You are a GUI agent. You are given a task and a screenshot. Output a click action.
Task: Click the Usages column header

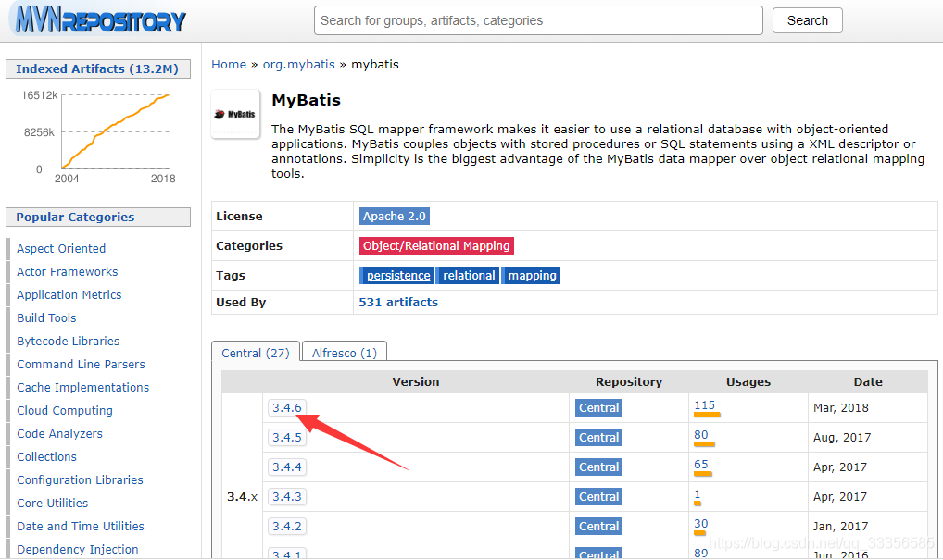[x=748, y=381]
